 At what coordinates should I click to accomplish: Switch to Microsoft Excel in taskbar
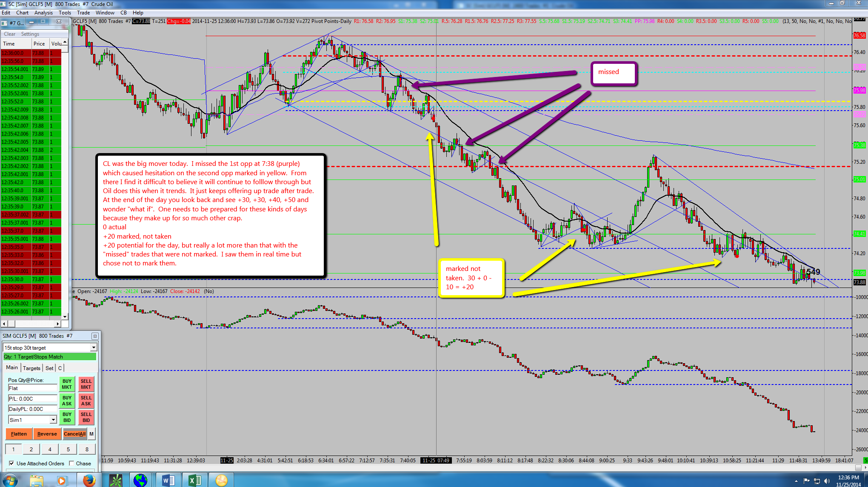(194, 480)
